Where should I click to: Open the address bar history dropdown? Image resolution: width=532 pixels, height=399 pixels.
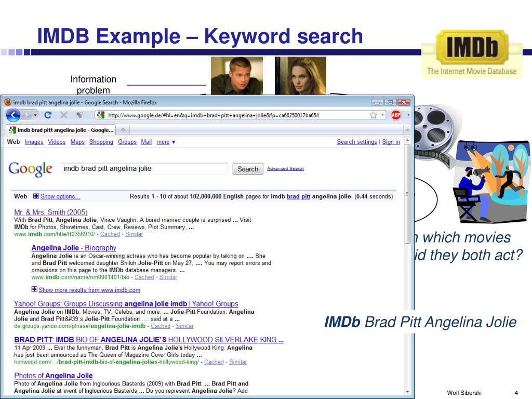pos(382,115)
